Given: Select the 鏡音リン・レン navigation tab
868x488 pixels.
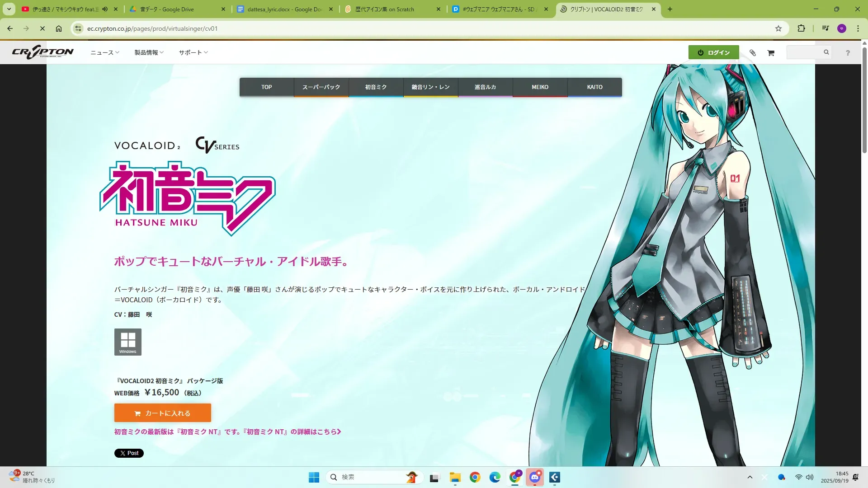Looking at the screenshot, I should 430,87.
